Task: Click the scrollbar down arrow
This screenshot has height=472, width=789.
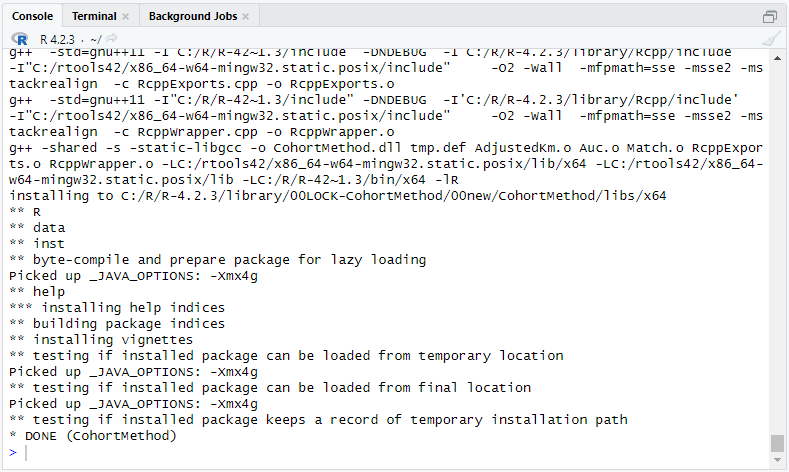Action: tap(777, 460)
